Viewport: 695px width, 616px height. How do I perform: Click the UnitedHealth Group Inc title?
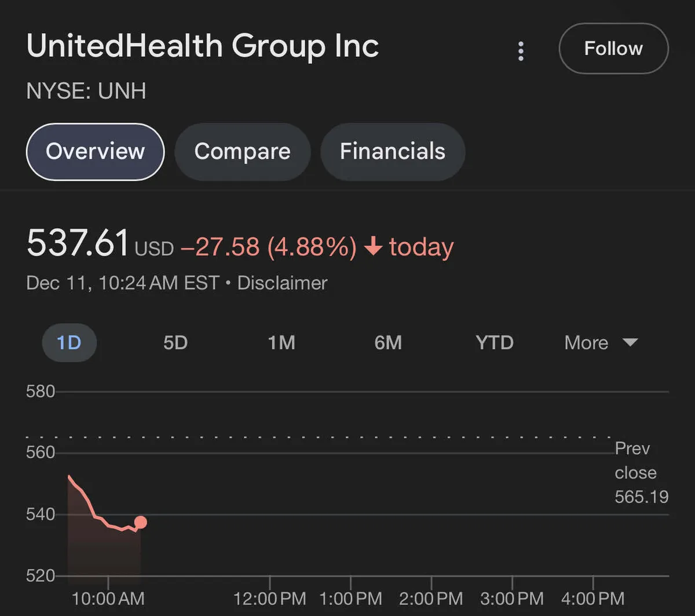[203, 46]
